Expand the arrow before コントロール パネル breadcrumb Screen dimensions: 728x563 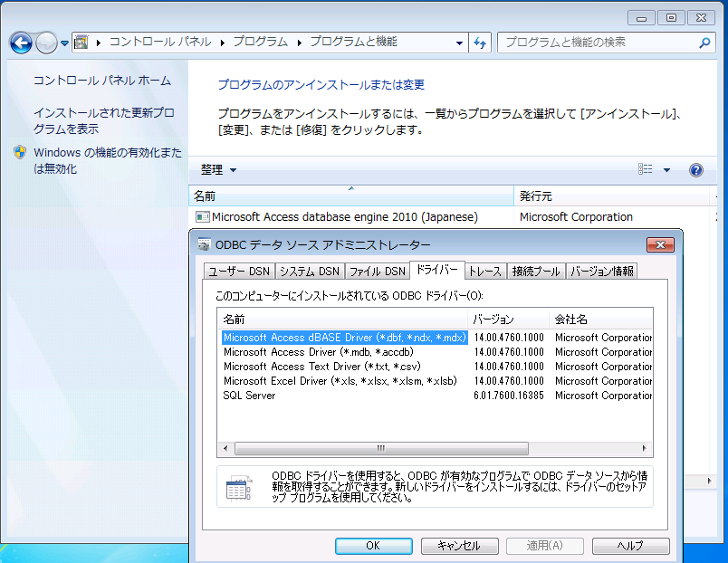click(99, 43)
